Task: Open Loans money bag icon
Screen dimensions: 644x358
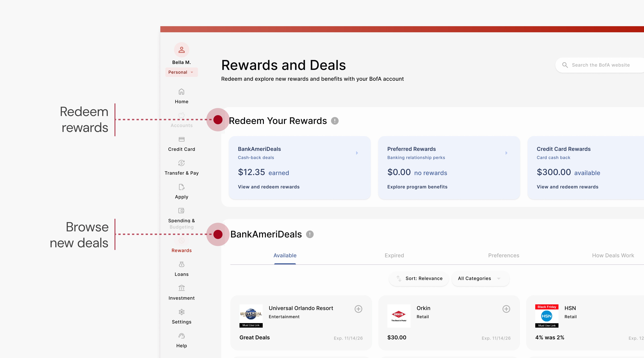Action: [x=181, y=264]
